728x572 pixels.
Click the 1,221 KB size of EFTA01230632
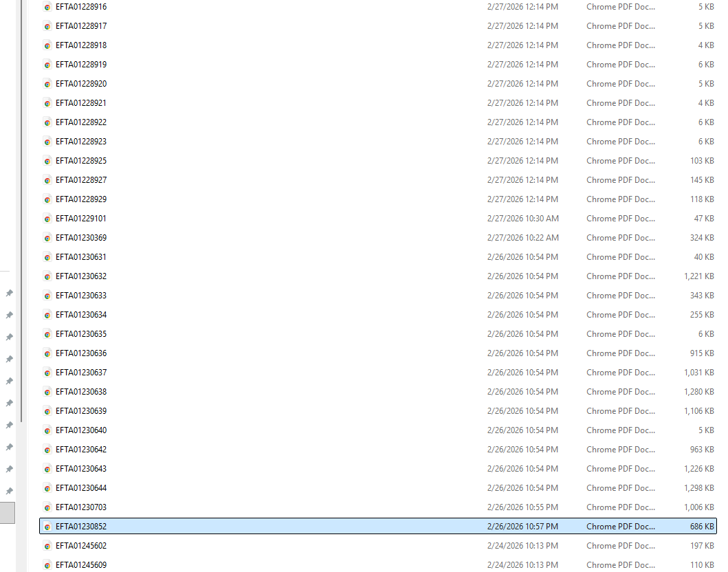point(698,276)
